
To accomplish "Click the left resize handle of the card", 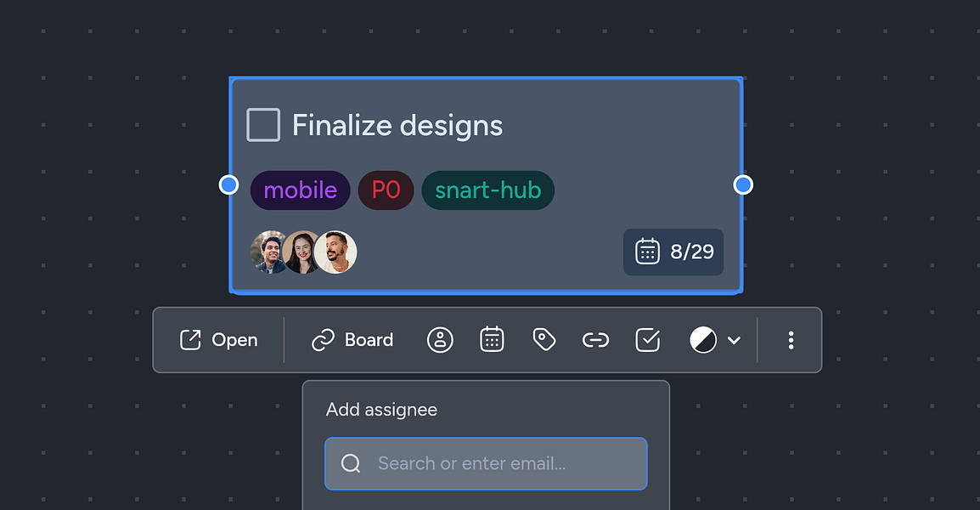I will [228, 184].
